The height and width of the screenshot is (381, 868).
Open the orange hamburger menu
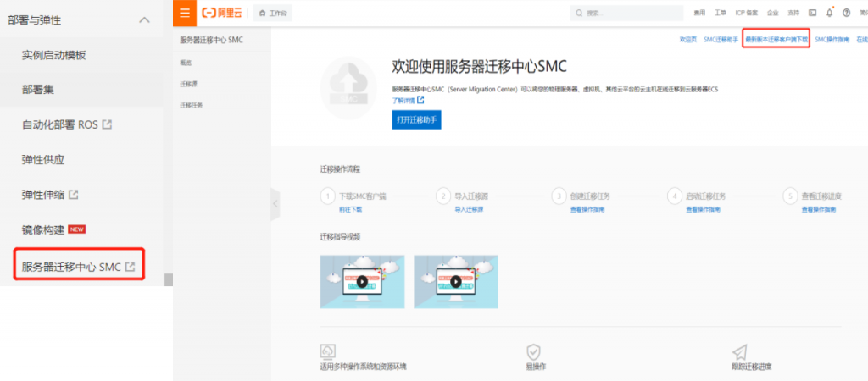[x=185, y=13]
